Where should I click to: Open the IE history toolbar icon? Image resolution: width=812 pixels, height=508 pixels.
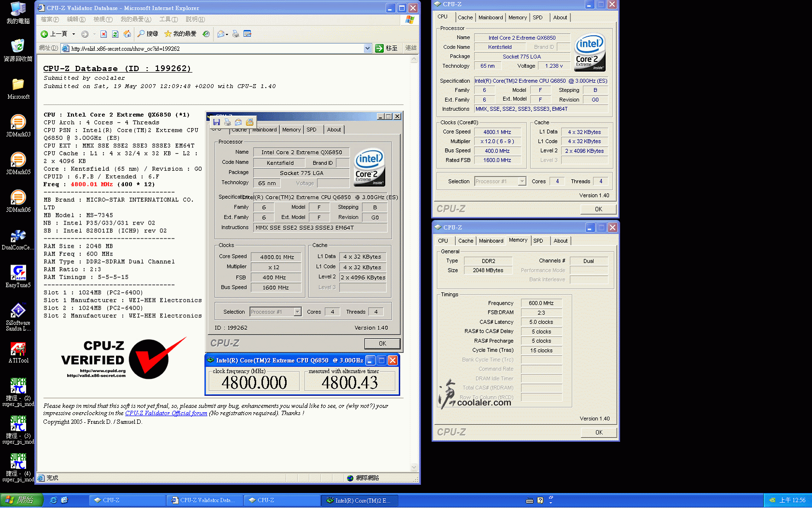click(206, 34)
